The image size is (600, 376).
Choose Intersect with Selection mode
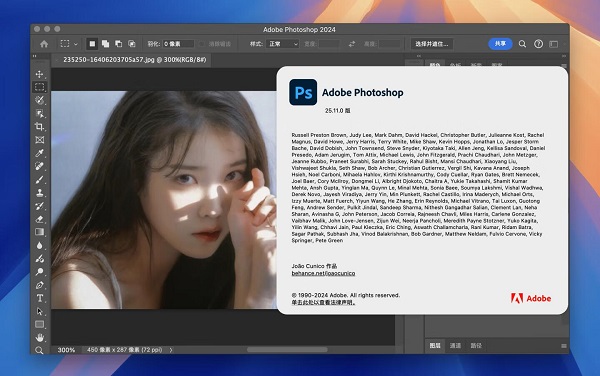pos(132,44)
